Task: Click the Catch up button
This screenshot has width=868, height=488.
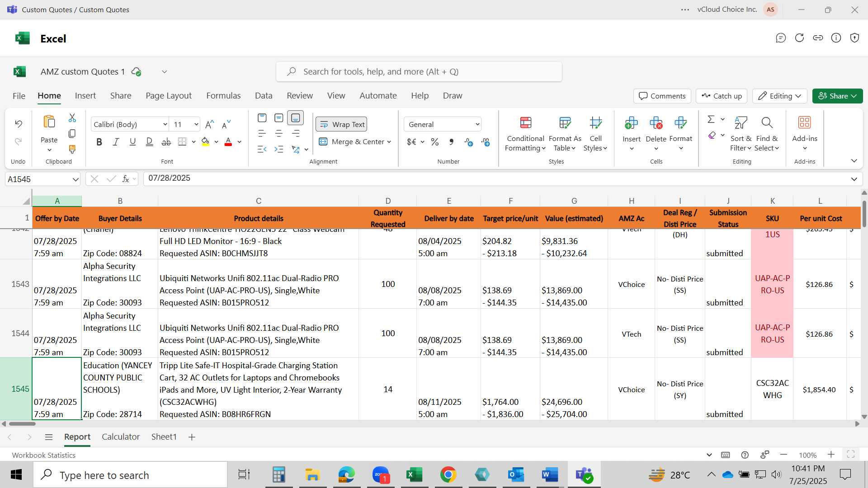Action: (x=722, y=96)
